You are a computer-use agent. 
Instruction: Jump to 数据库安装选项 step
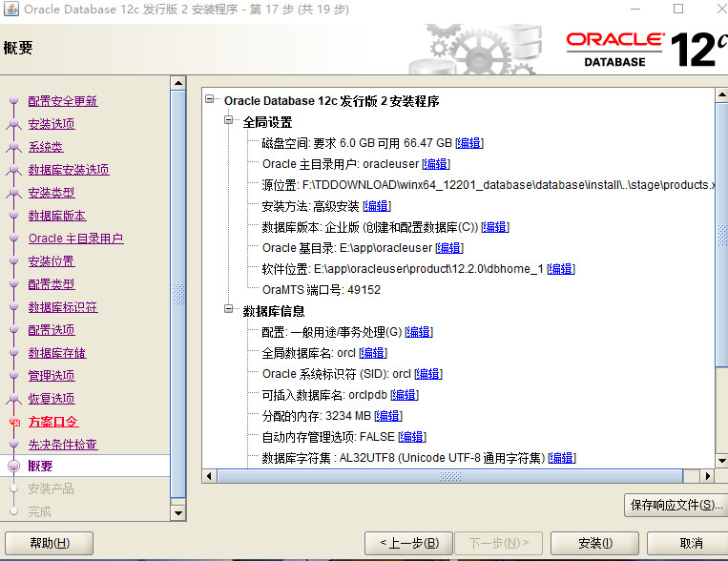point(69,170)
